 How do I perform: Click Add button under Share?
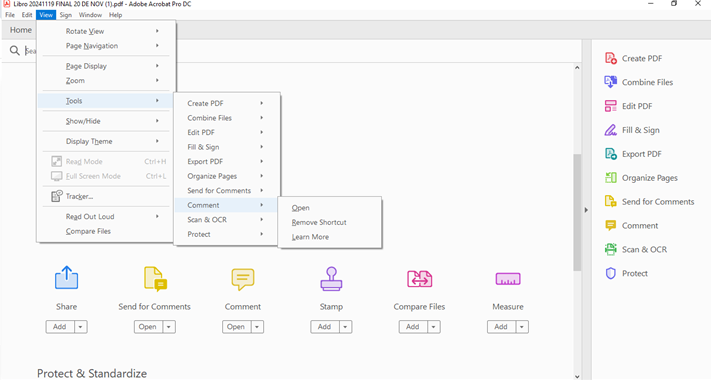tap(60, 327)
